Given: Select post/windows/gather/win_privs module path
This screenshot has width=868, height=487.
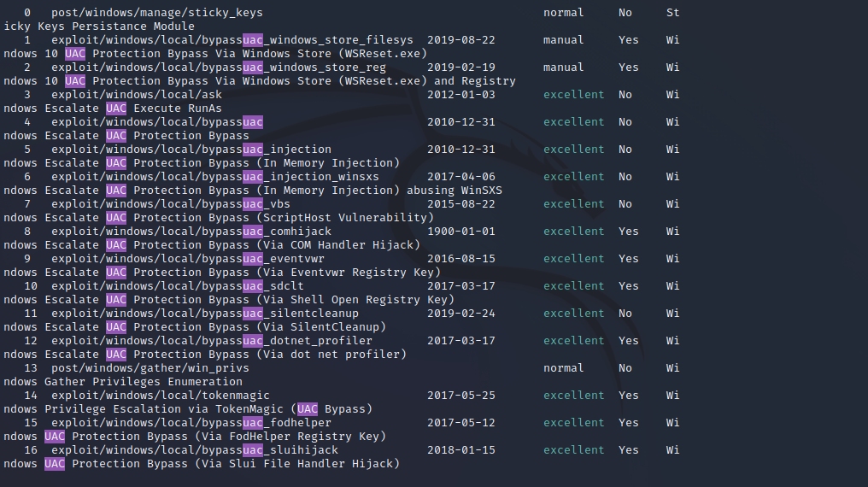Looking at the screenshot, I should (x=150, y=368).
